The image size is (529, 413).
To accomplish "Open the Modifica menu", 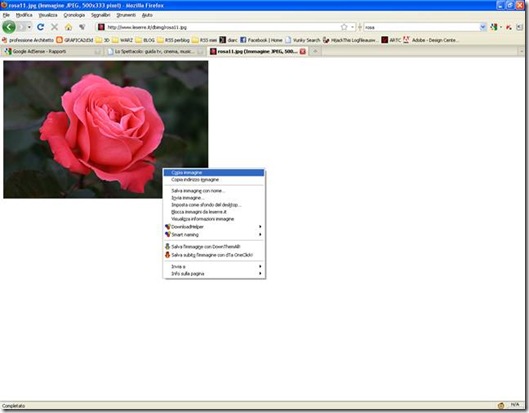I will click(24, 15).
